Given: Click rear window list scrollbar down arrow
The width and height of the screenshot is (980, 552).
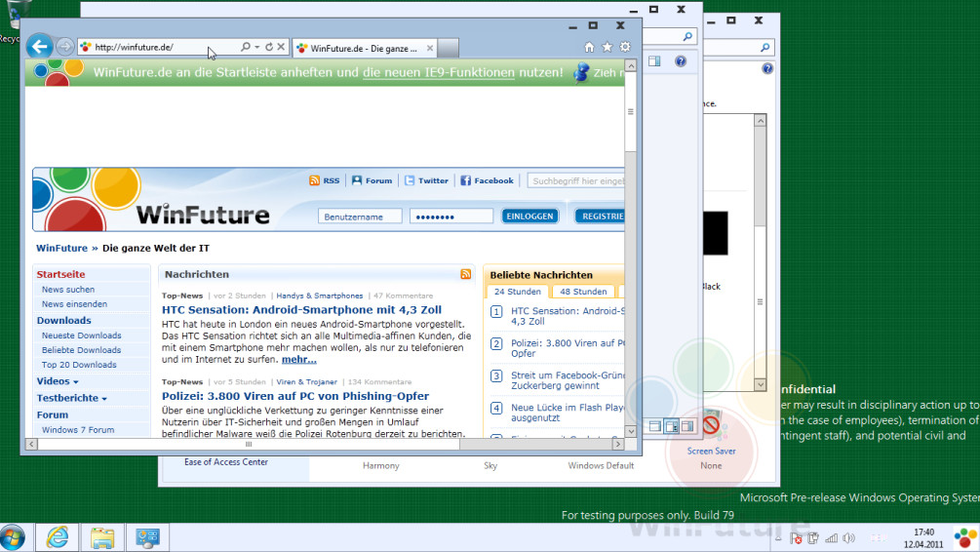Looking at the screenshot, I should point(760,384).
